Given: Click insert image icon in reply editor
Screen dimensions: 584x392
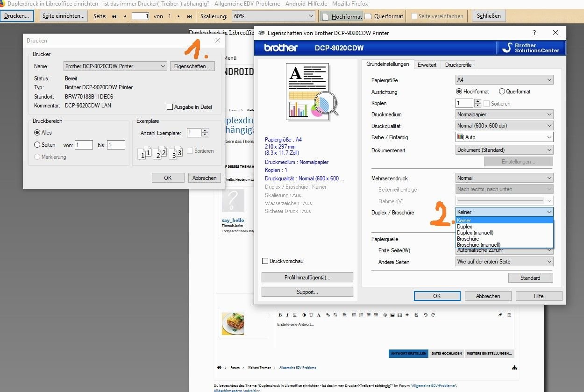Looking at the screenshot, I should [392, 315].
